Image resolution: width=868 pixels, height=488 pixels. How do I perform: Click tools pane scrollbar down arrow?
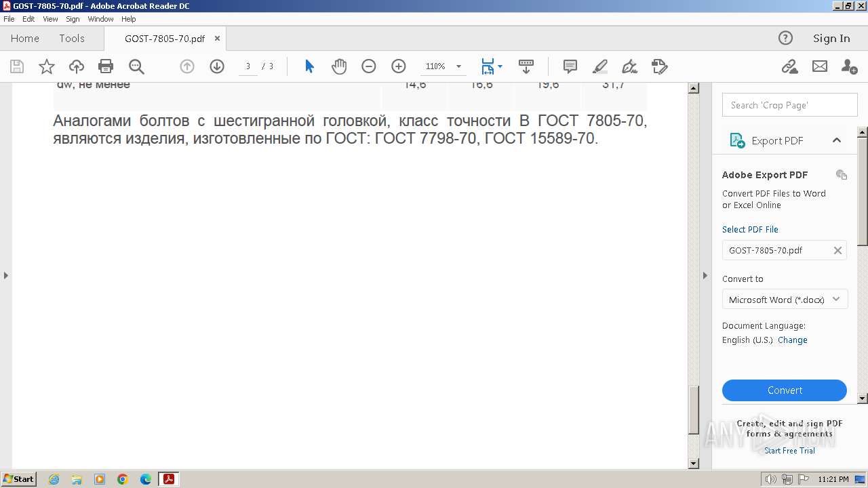click(x=863, y=398)
